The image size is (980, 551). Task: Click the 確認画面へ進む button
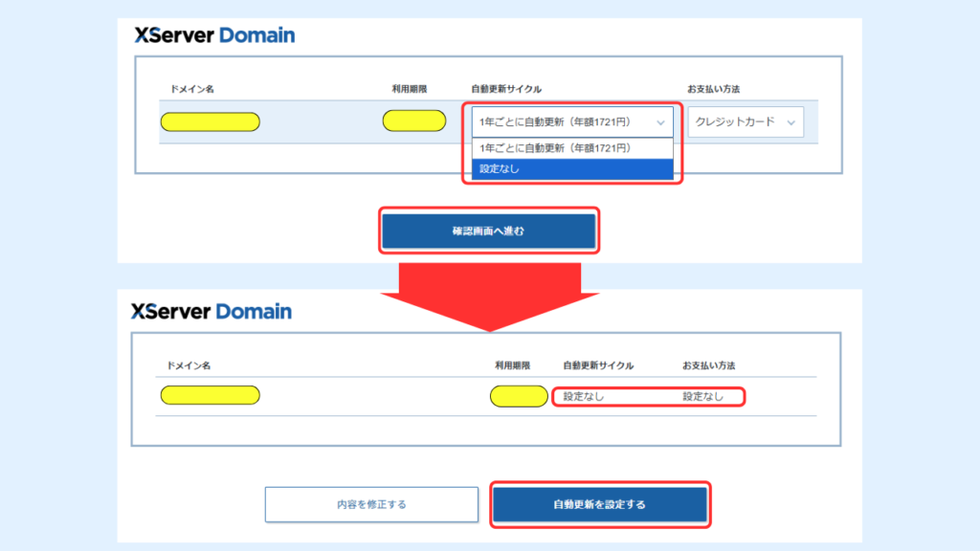coord(489,231)
